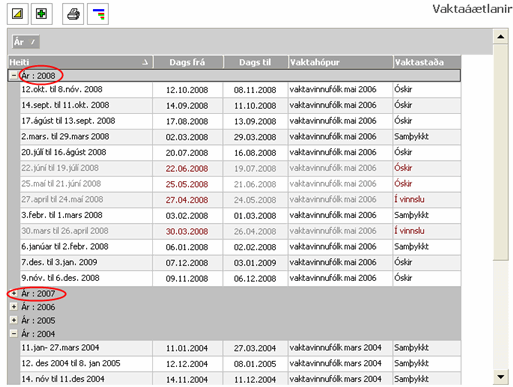The image size is (513, 387).
Task: Expand the Ár : 2007 group
Action: [14, 294]
